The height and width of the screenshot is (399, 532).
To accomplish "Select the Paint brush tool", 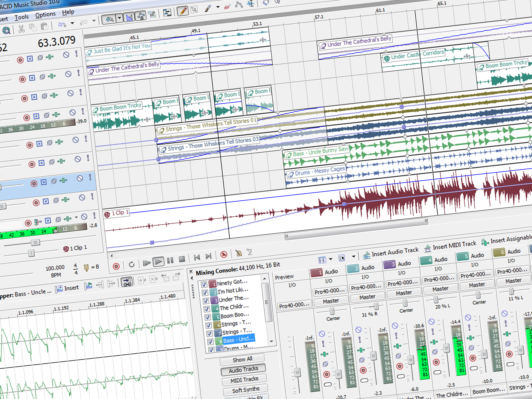I will pyautogui.click(x=207, y=8).
